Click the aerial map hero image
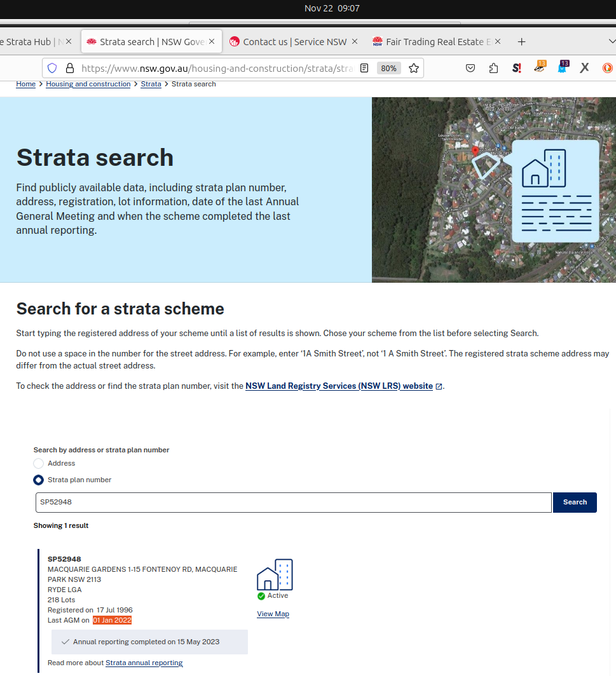 click(494, 190)
